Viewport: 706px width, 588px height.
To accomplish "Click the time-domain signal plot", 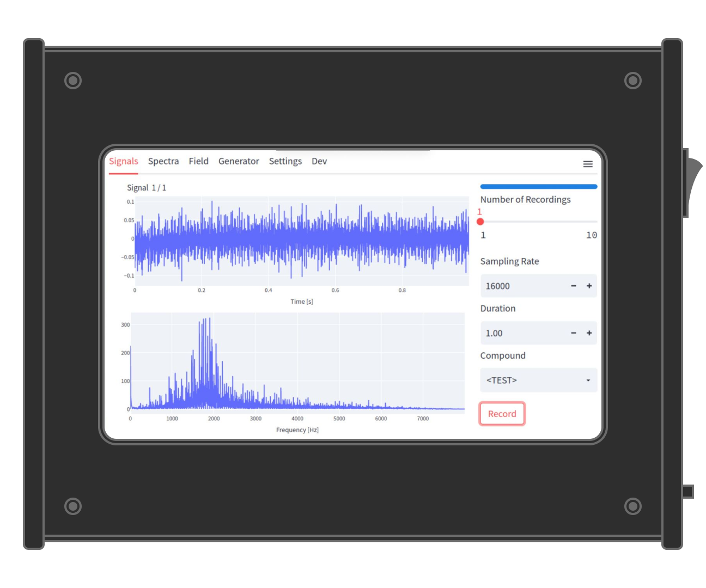I will [302, 241].
